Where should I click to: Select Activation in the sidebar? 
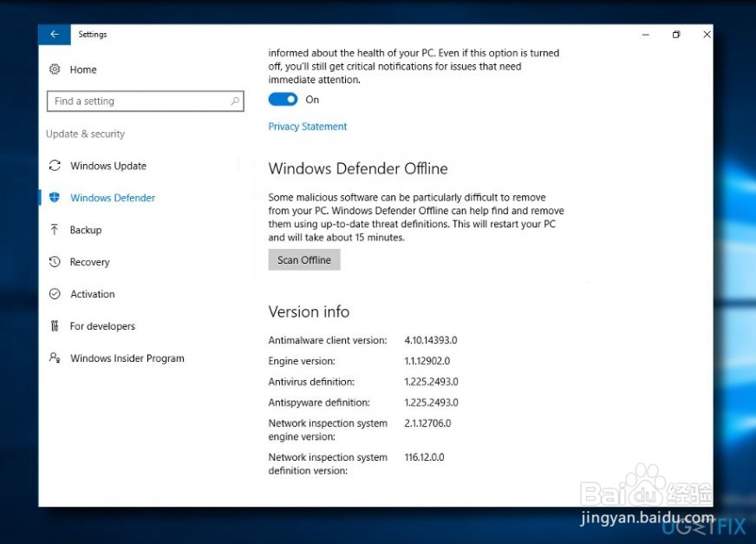92,294
